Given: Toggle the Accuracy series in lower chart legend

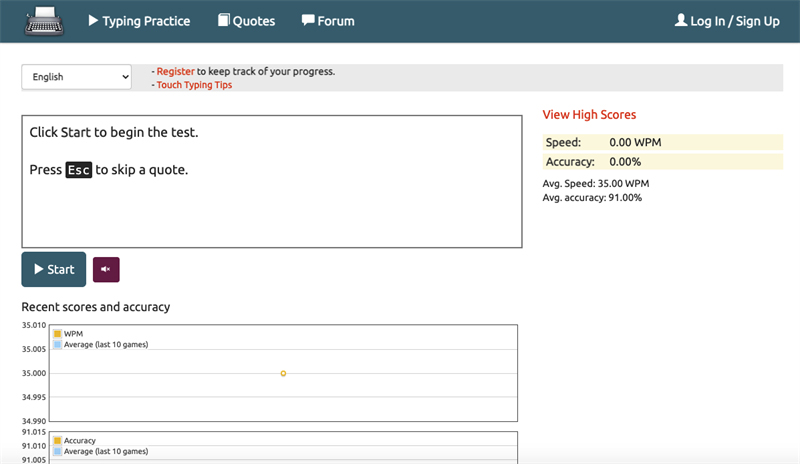Looking at the screenshot, I should (x=58, y=441).
